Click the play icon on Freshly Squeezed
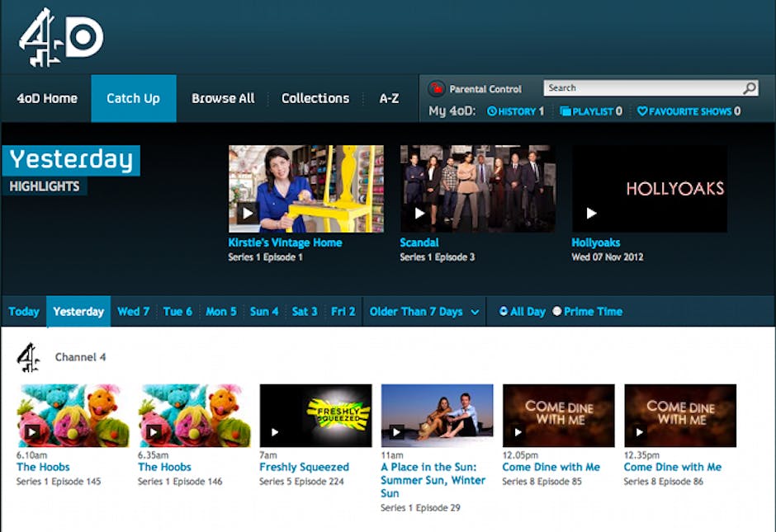 (x=275, y=432)
